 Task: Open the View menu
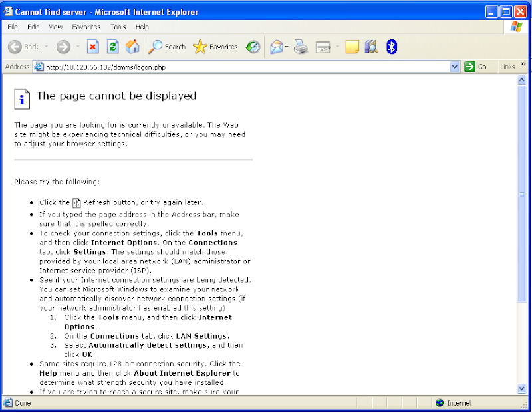pos(55,27)
